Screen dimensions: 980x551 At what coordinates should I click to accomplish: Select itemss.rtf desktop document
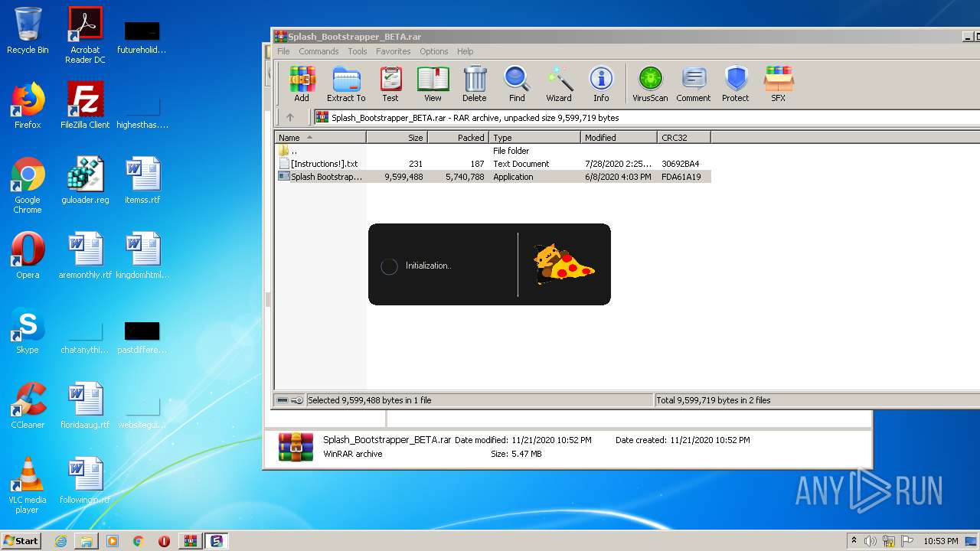click(142, 181)
